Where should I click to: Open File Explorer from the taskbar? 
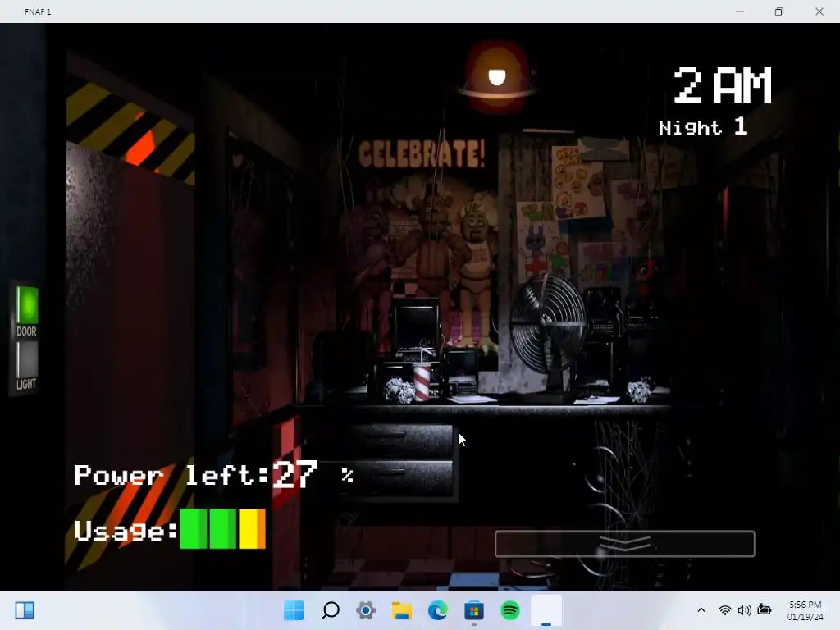click(402, 610)
